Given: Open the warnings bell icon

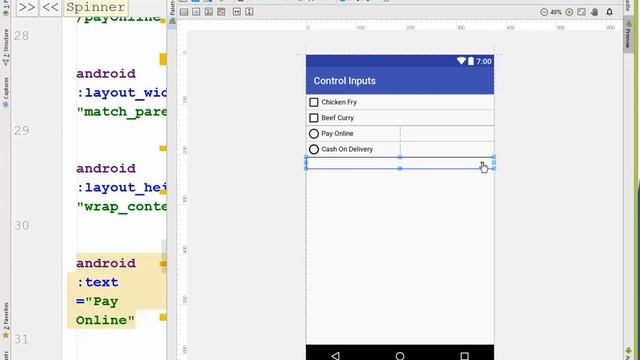Looking at the screenshot, I should click(609, 12).
